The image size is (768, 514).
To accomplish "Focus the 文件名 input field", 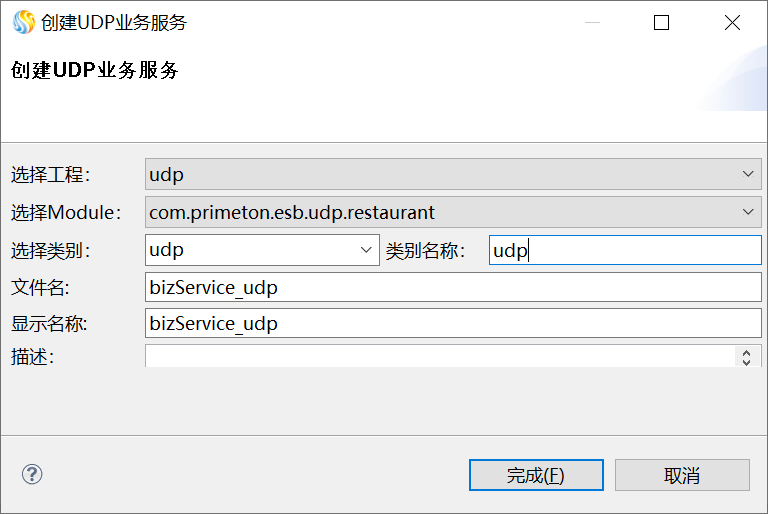I will [453, 288].
